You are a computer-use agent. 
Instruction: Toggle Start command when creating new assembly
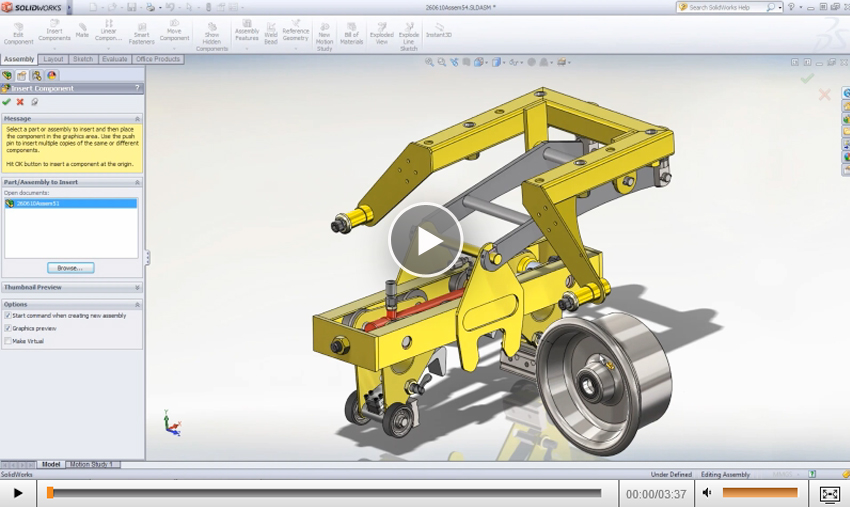click(8, 315)
